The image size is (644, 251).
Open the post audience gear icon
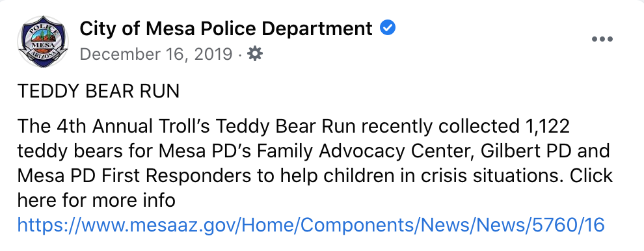coord(255,54)
